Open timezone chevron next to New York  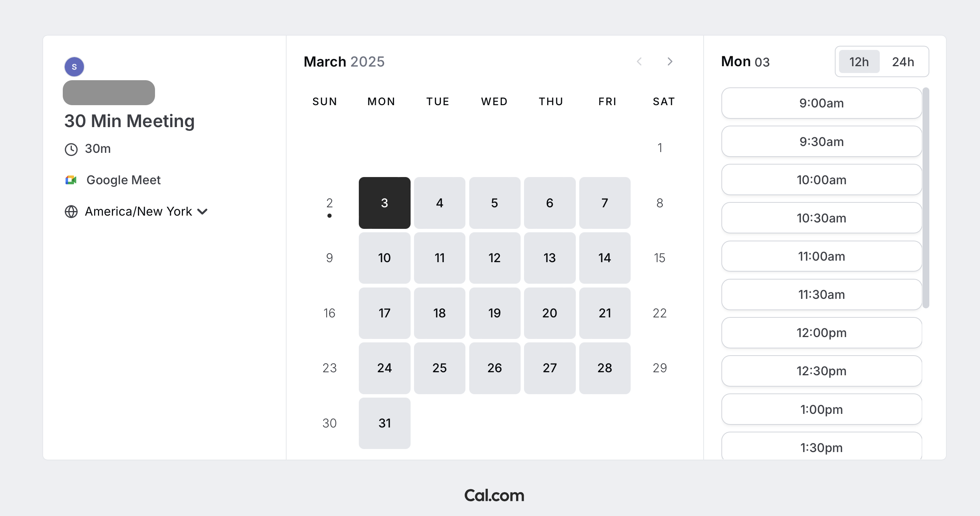202,211
